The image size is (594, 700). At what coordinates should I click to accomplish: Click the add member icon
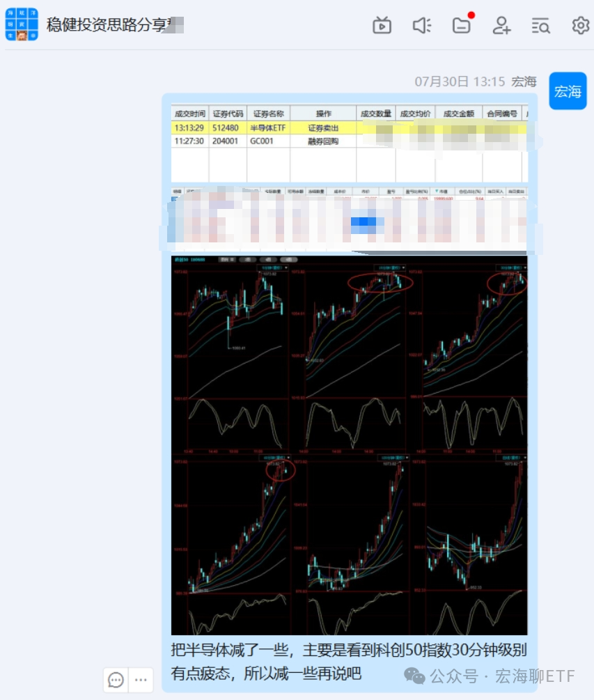(x=501, y=26)
